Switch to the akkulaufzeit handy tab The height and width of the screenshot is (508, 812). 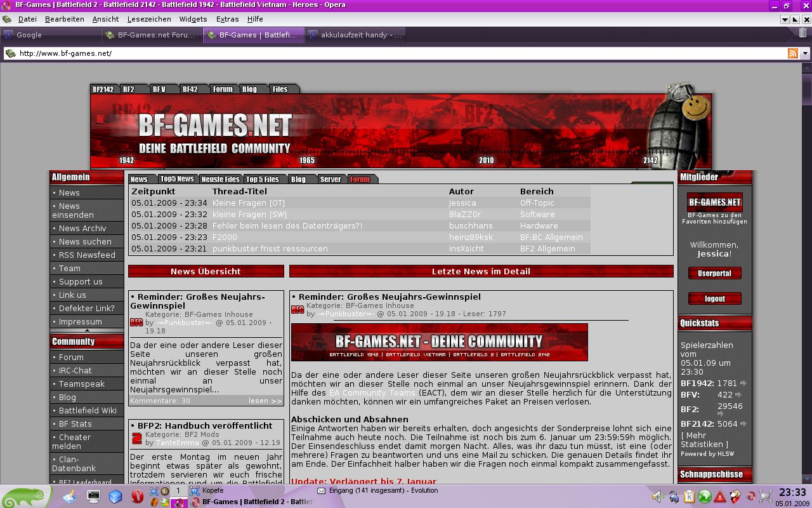click(x=355, y=35)
